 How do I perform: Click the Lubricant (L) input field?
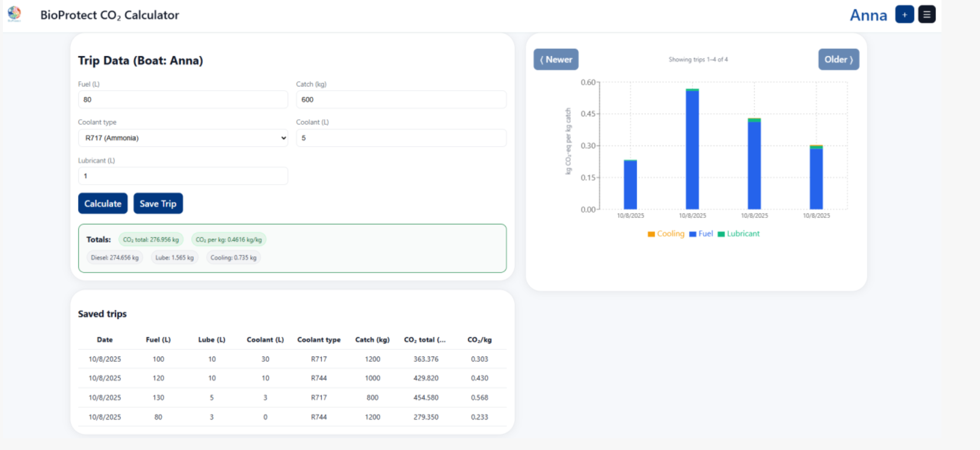point(183,176)
